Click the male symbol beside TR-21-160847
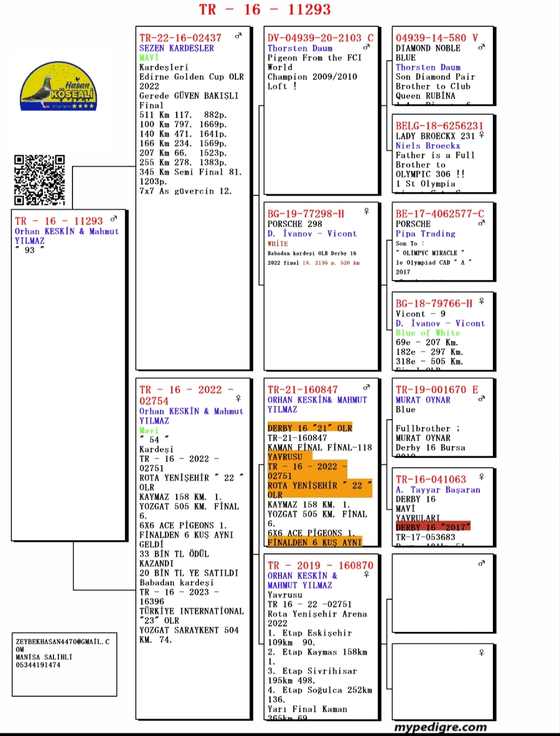 click(367, 387)
